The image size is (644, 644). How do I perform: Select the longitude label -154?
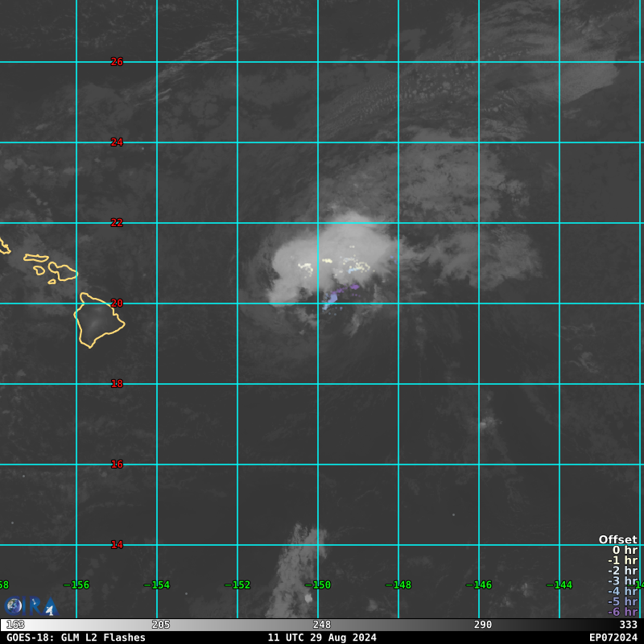[157, 585]
